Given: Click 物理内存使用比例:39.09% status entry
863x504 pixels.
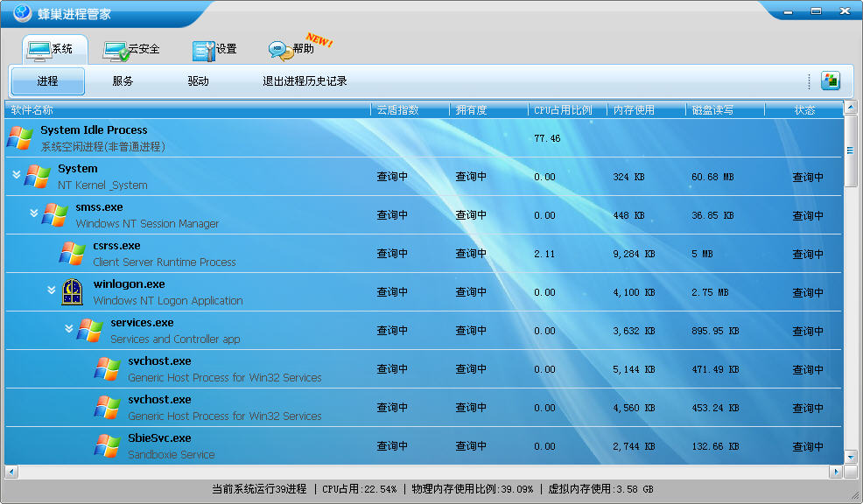Looking at the screenshot, I should coord(473,489).
